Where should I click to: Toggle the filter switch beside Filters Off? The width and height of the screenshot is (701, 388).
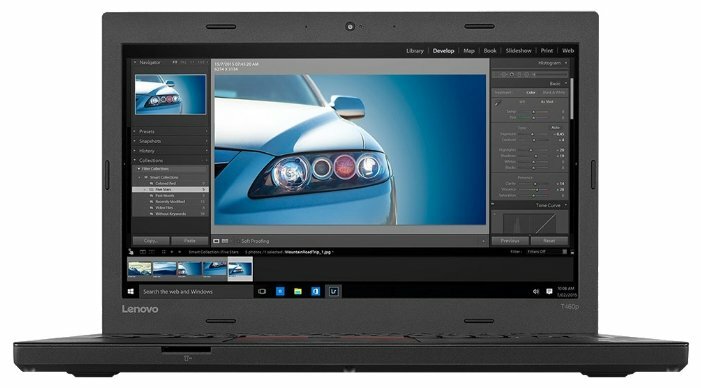pos(565,252)
